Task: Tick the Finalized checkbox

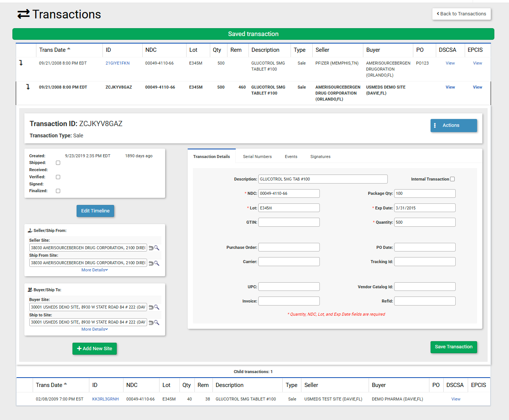Action: (x=58, y=191)
